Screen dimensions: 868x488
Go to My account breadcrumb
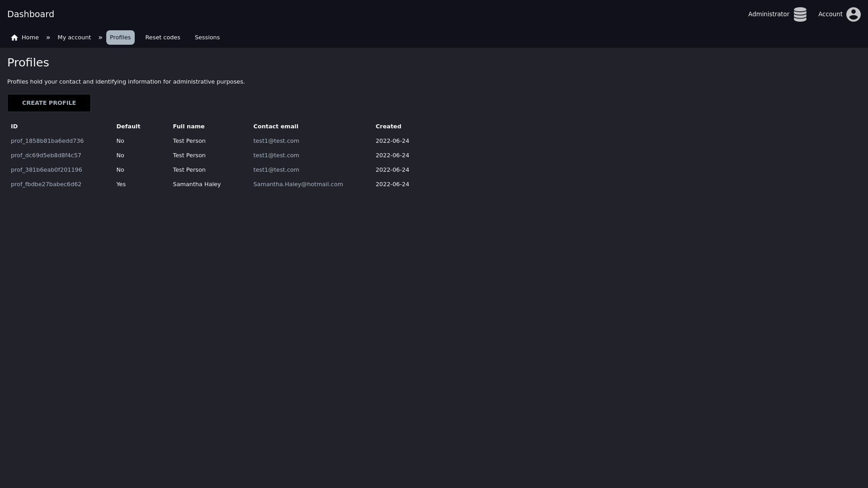click(74, 38)
